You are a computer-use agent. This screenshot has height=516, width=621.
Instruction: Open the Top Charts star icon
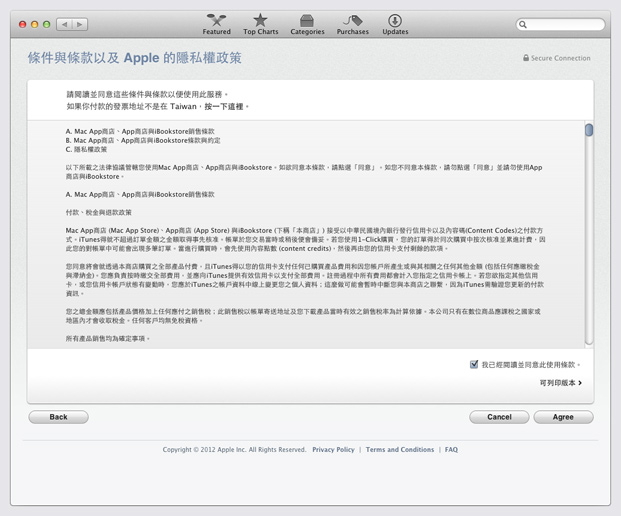(x=260, y=20)
